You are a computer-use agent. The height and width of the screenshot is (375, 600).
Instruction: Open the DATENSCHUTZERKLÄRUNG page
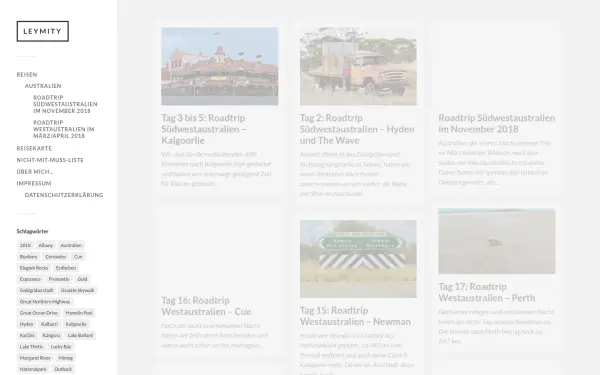(x=64, y=195)
